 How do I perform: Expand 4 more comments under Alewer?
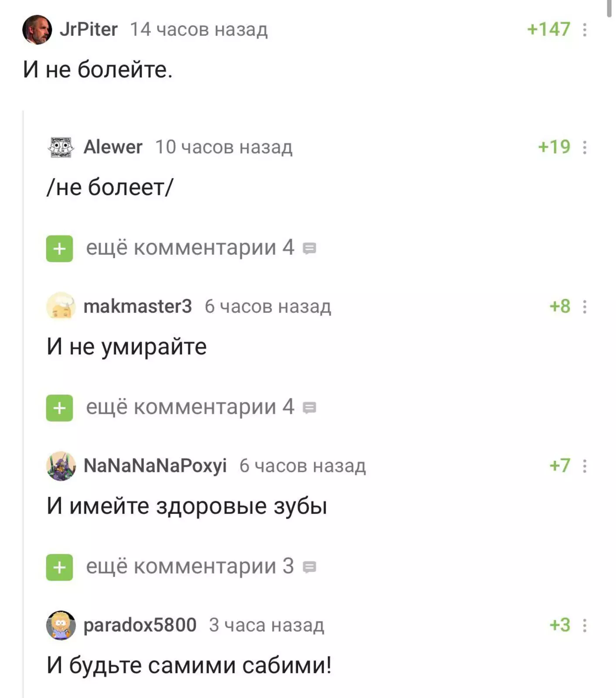(60, 249)
